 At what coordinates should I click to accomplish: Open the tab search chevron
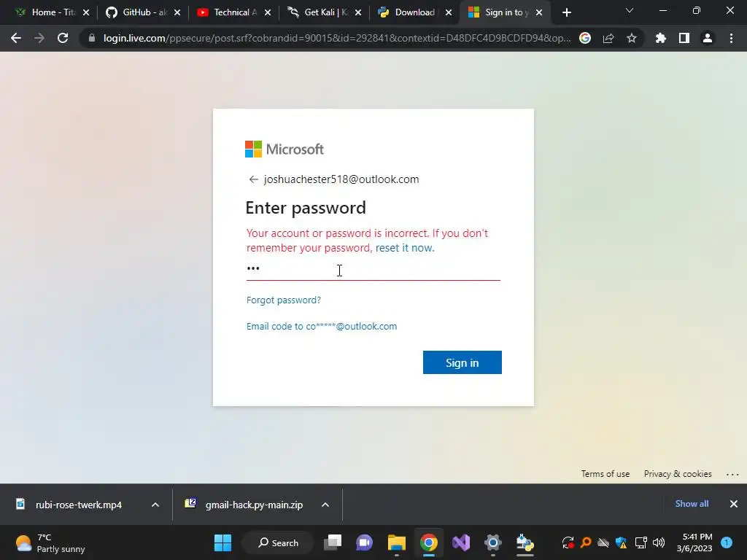click(630, 10)
